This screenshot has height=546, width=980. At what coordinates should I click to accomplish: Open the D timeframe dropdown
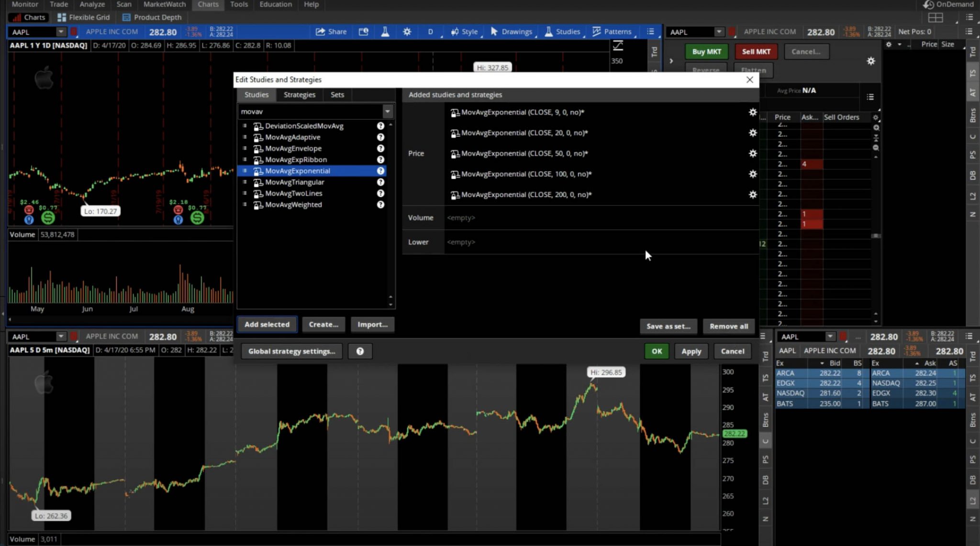coord(430,32)
